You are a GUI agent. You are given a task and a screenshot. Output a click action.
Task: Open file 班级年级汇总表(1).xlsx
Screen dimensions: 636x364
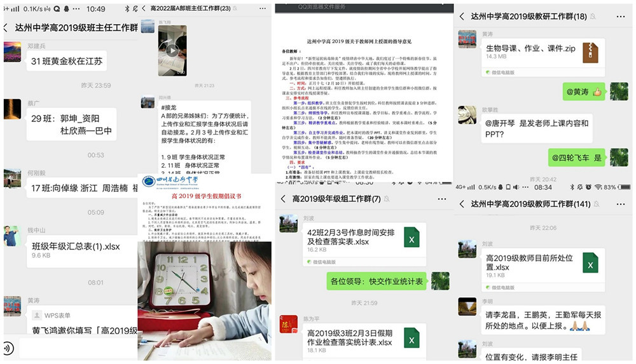pos(82,252)
